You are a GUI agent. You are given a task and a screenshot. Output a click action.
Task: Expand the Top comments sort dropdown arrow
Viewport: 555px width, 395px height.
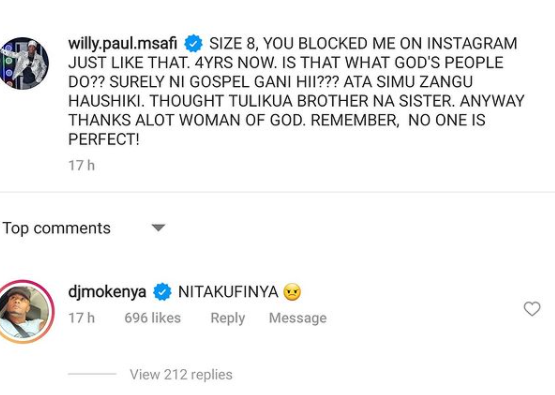click(158, 228)
